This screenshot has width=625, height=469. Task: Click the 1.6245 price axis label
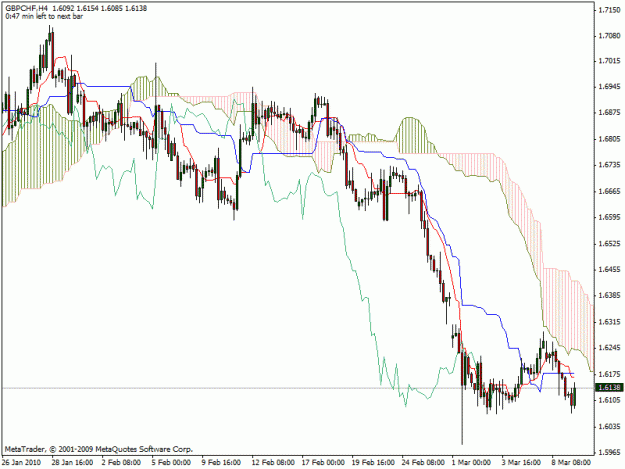pyautogui.click(x=609, y=348)
